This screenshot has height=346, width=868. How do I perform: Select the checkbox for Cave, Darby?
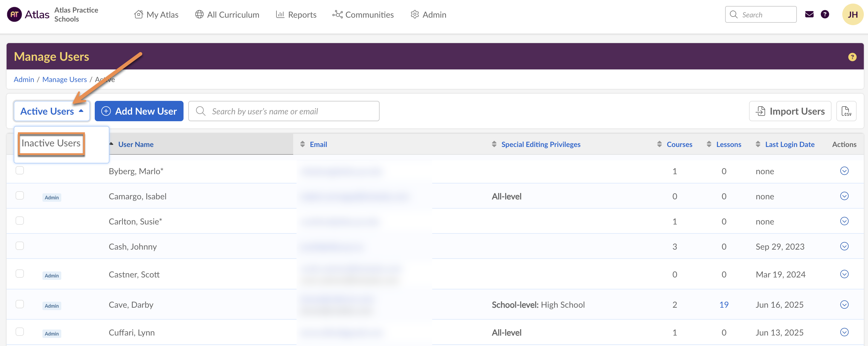click(20, 304)
